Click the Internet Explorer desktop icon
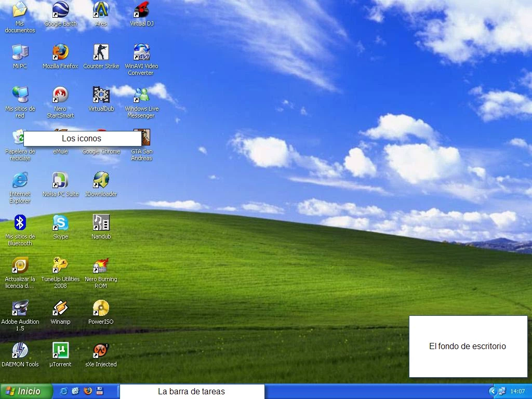This screenshot has width=532, height=399. pyautogui.click(x=20, y=180)
